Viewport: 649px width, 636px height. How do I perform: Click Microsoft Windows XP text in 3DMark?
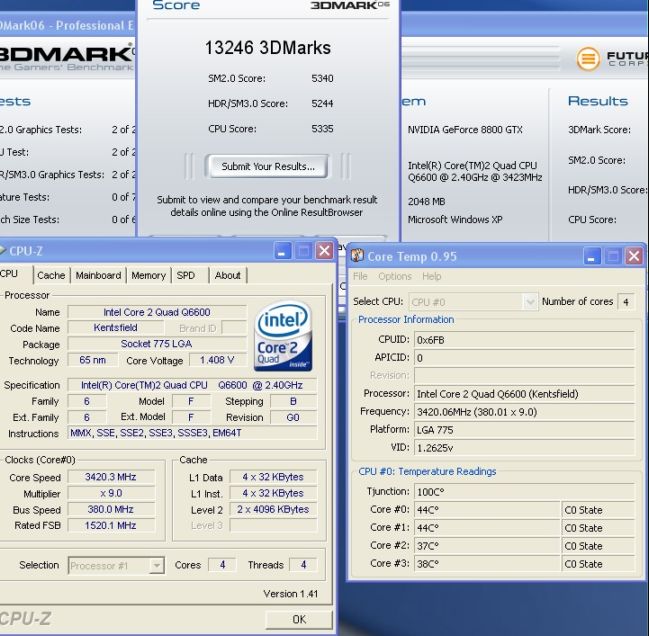click(455, 219)
